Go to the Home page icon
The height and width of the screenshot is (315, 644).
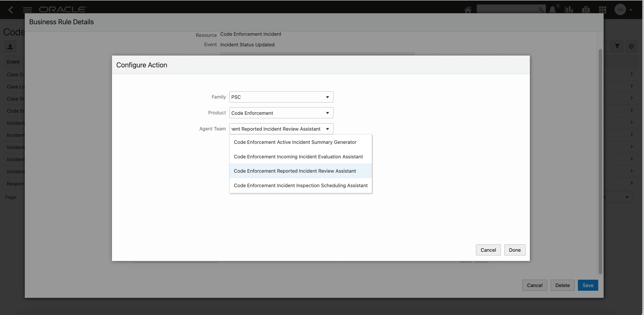coord(468,10)
